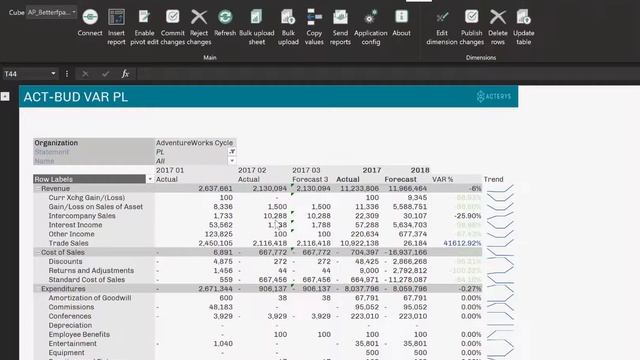Select the Interest Income row label
This screenshot has height=360, width=640.
75,225
